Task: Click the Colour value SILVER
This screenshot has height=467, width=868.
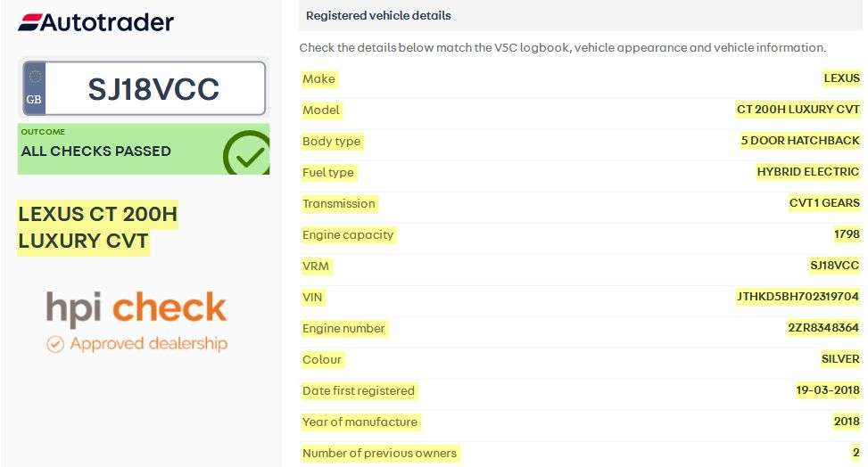Action: pos(839,359)
